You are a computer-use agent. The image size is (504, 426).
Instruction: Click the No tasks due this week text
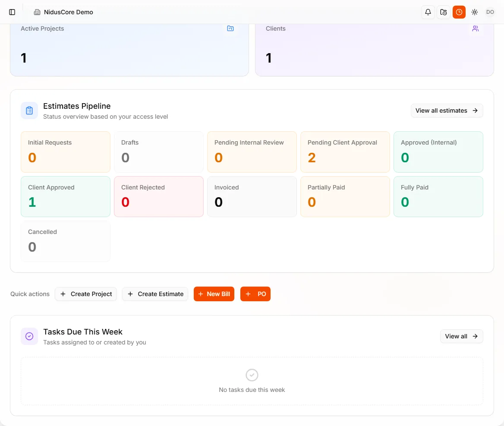(252, 390)
